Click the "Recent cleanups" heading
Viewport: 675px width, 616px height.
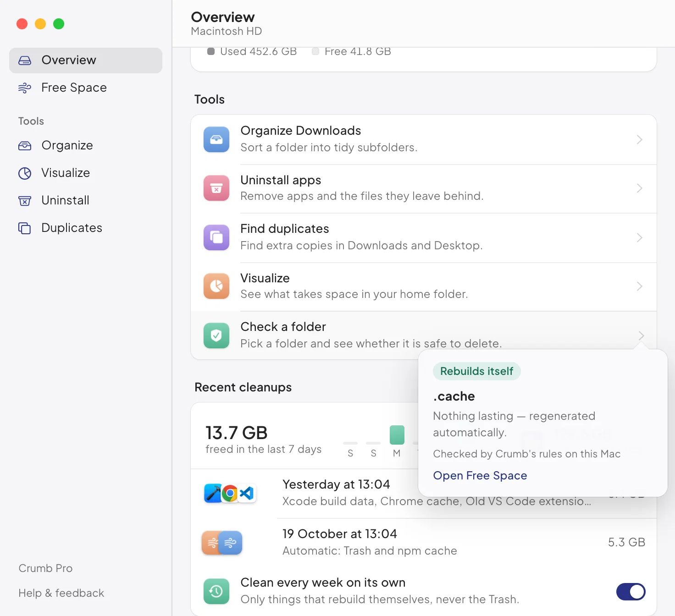(x=243, y=387)
